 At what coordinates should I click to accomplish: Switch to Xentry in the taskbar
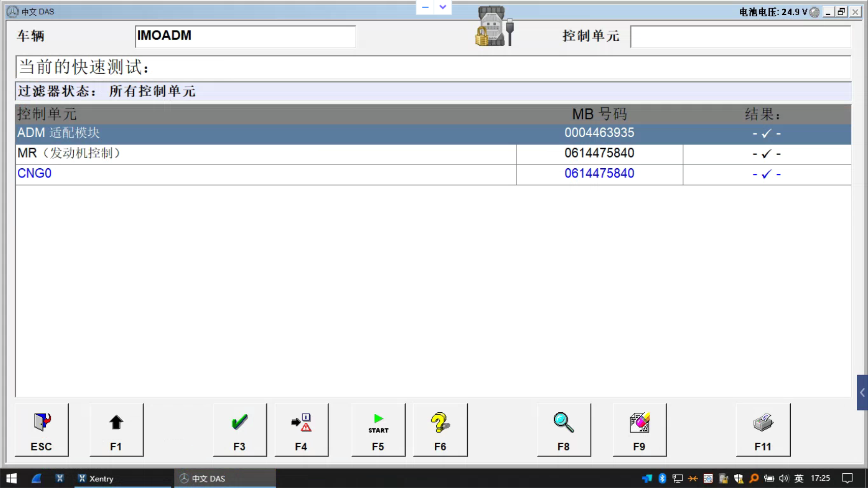123,478
